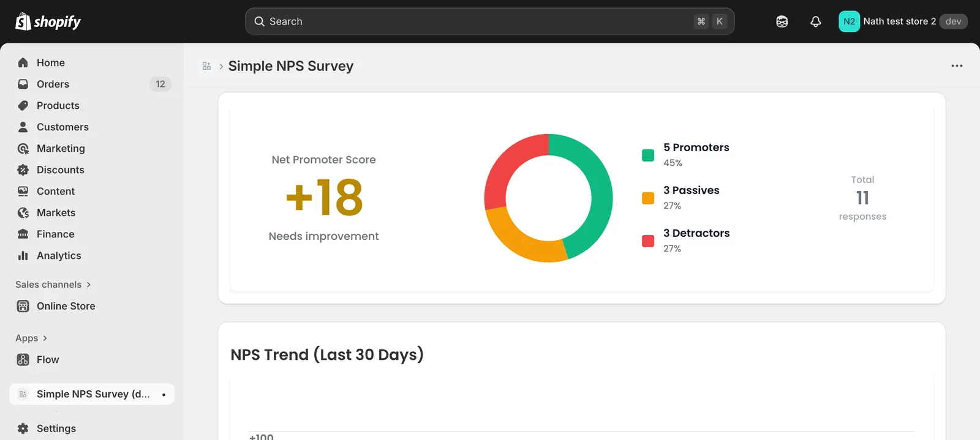Click the Shopify logo

point(48,21)
